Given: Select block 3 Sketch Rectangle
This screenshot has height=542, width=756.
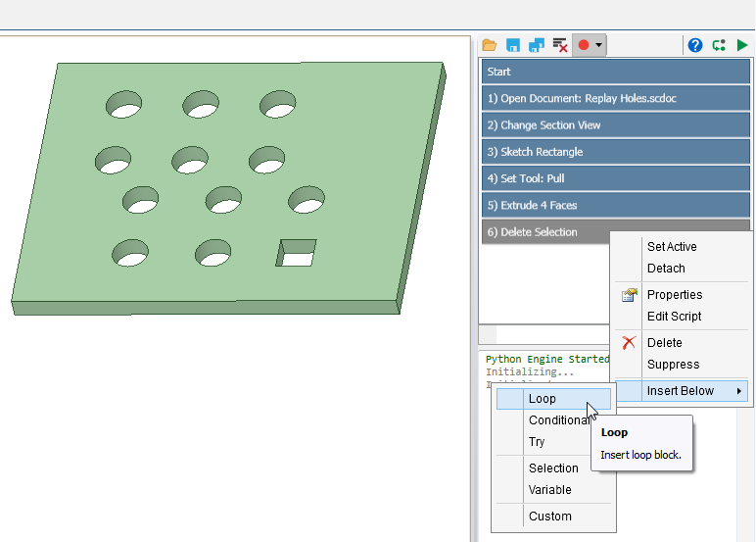Looking at the screenshot, I should [616, 152].
